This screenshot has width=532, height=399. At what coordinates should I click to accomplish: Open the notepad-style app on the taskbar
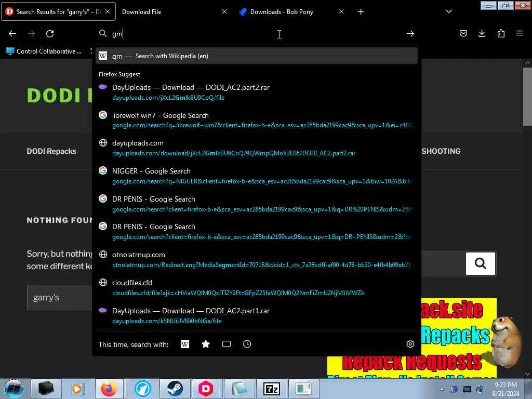pos(239,389)
